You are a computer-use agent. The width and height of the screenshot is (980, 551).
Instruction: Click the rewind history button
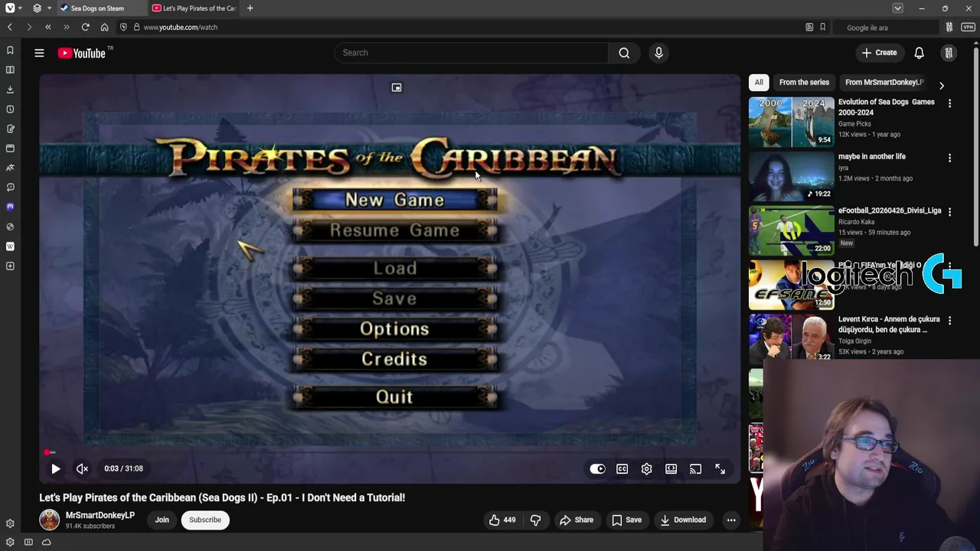pyautogui.click(x=47, y=27)
